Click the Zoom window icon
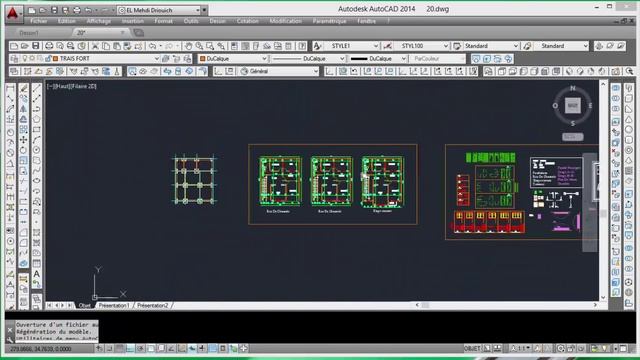This screenshot has width=640, height=360. tap(210, 46)
